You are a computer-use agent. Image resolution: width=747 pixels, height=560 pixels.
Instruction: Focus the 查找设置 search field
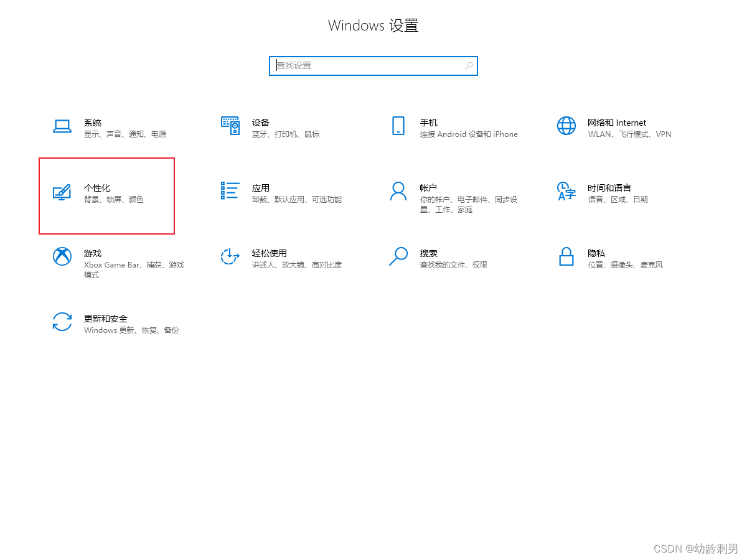click(374, 65)
